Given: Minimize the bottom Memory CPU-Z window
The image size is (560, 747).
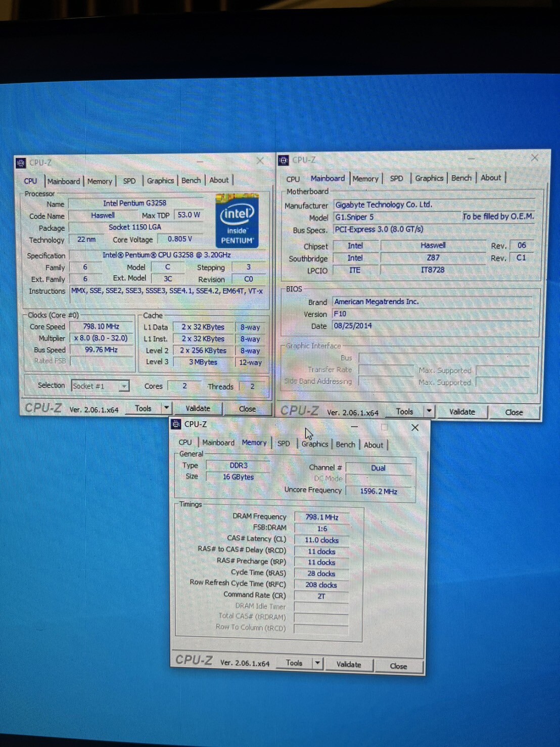Looking at the screenshot, I should tap(354, 426).
